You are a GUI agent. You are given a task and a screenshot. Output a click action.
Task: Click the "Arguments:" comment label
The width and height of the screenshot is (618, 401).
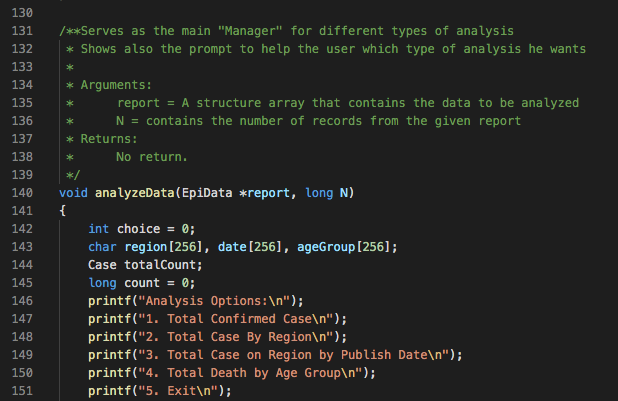click(x=116, y=85)
